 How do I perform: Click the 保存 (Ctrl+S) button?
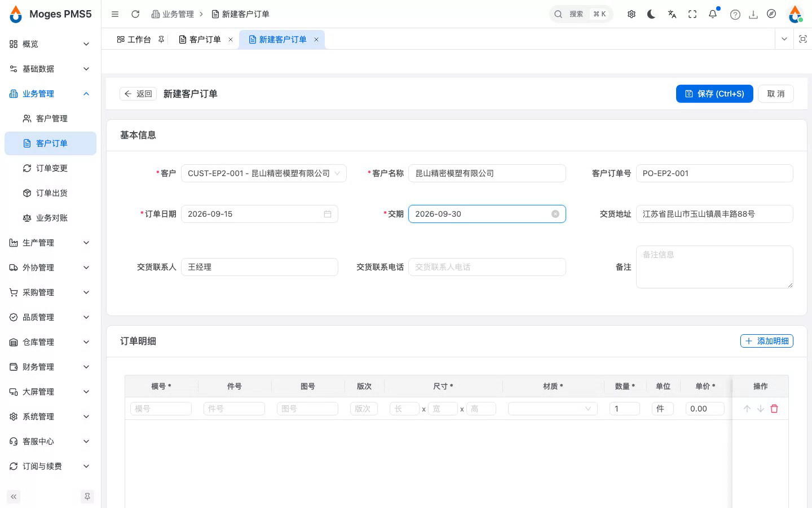[x=714, y=94]
